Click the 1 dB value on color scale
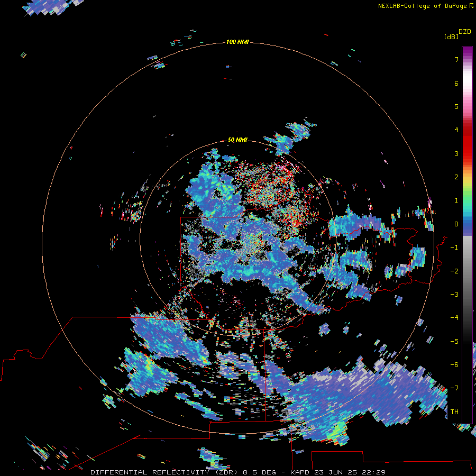 pos(456,200)
